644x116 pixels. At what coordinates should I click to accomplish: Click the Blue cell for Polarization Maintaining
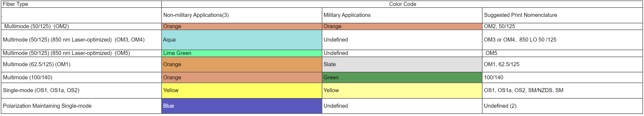pos(241,106)
